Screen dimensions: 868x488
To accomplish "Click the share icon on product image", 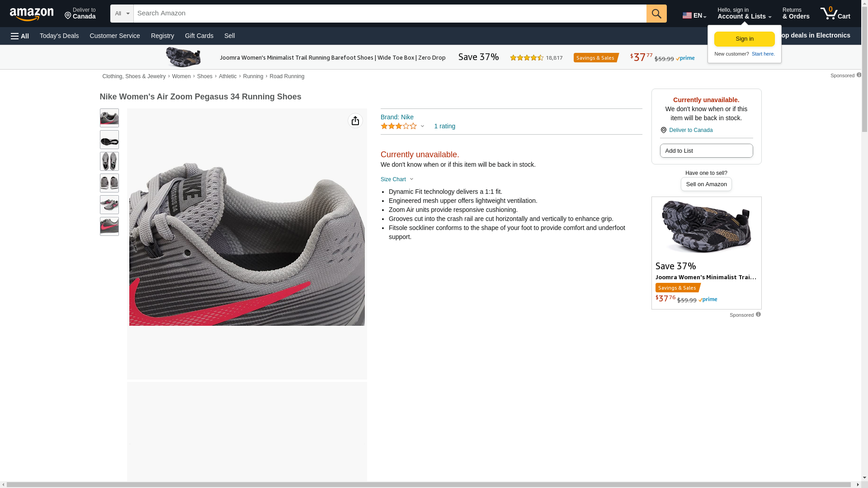I will 355,121.
